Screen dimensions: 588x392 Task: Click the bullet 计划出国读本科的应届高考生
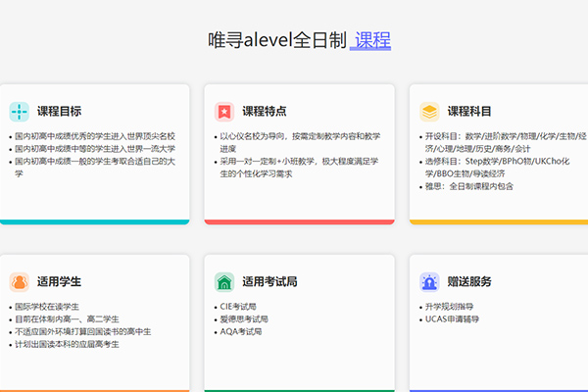67,344
